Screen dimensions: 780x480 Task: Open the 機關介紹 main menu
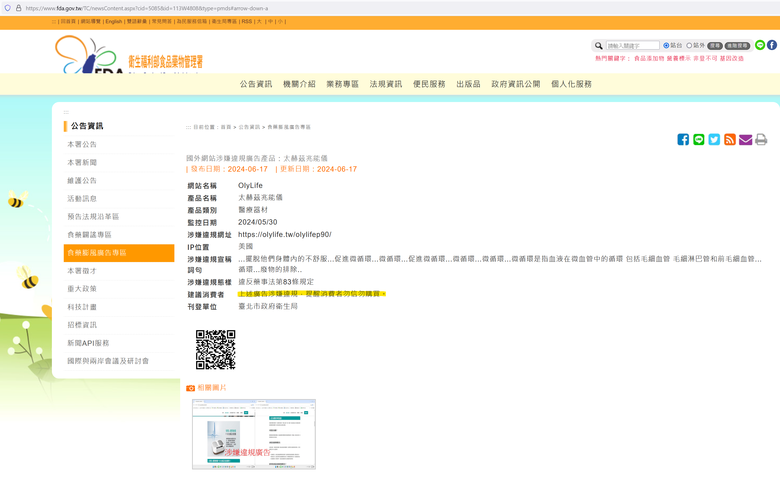coord(299,84)
